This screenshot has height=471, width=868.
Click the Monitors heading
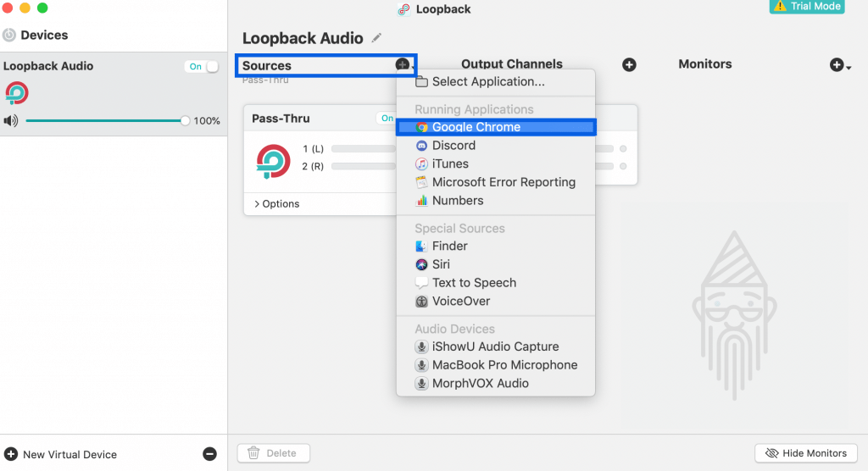(x=704, y=64)
